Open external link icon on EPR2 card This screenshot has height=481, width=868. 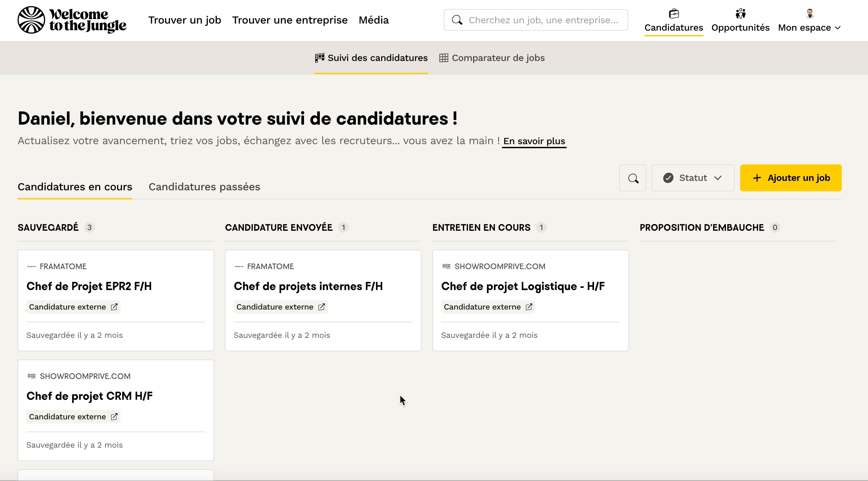(x=114, y=307)
